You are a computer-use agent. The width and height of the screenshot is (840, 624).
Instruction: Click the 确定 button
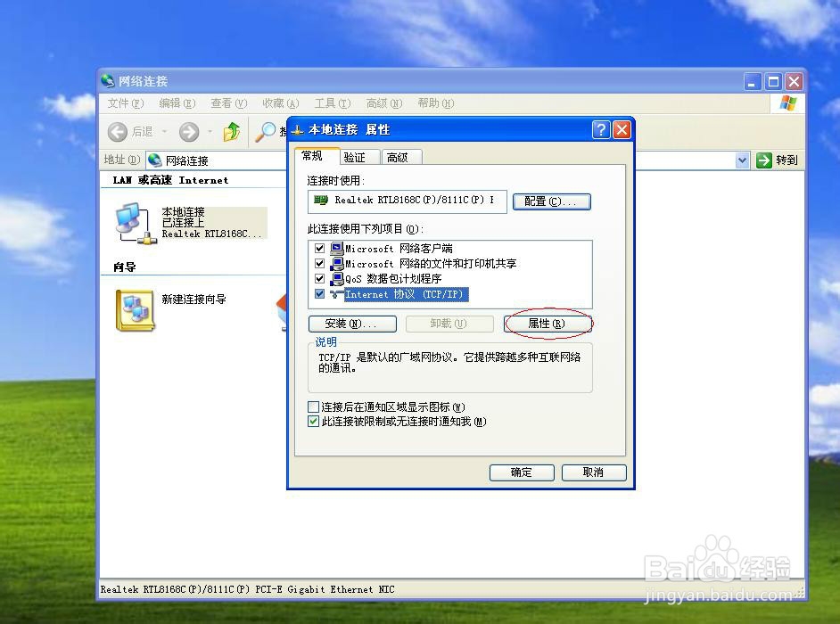pyautogui.click(x=522, y=472)
